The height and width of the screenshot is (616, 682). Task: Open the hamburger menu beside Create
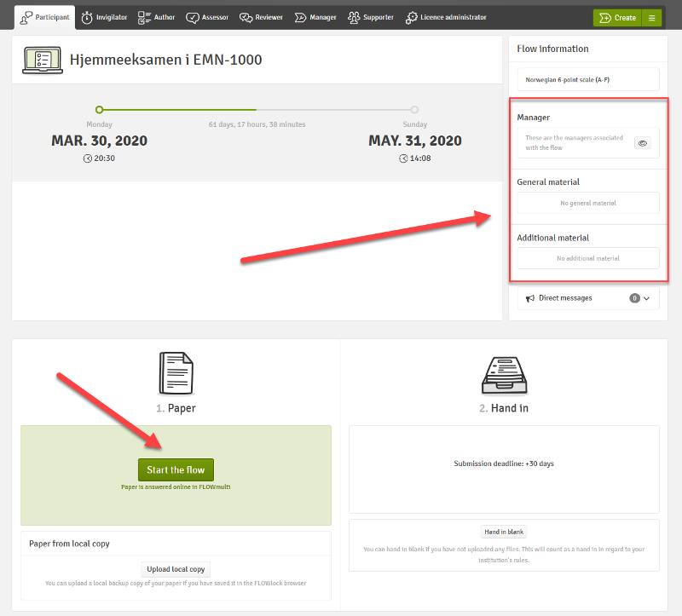tap(652, 17)
